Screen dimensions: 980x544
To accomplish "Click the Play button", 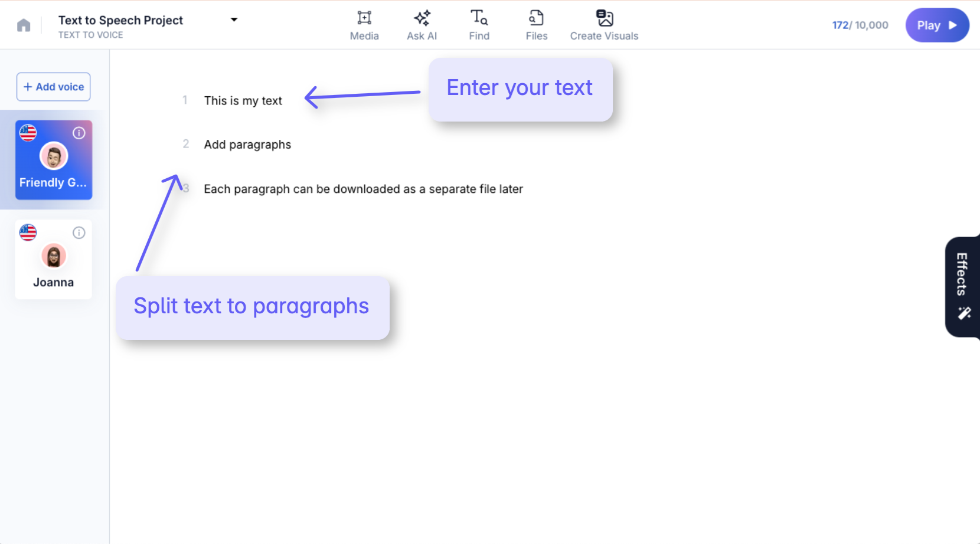I will click(937, 25).
